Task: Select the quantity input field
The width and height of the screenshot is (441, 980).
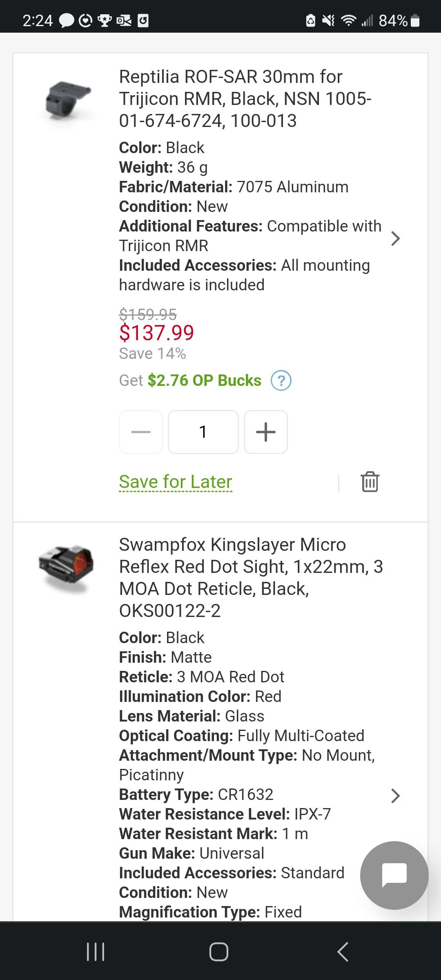Action: pyautogui.click(x=203, y=432)
